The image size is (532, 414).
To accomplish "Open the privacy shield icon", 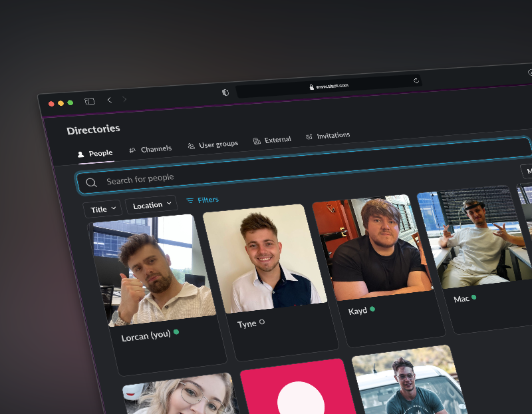I will pos(225,93).
